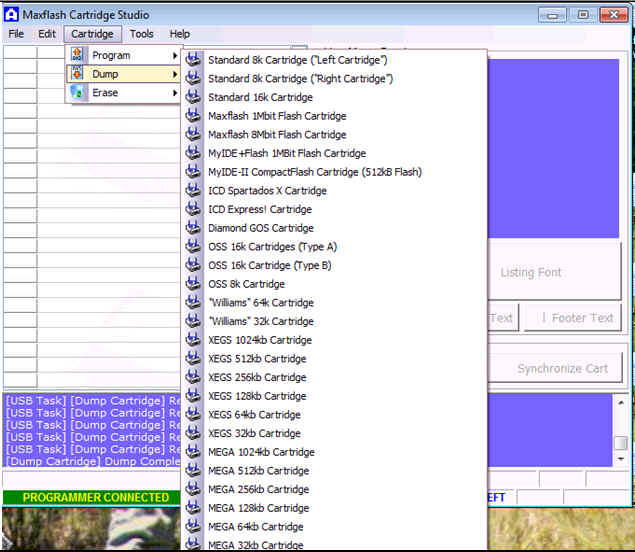Click icon beside Diamond GOS Cartridge
Viewport: 635px width, 552px height.
point(194,228)
